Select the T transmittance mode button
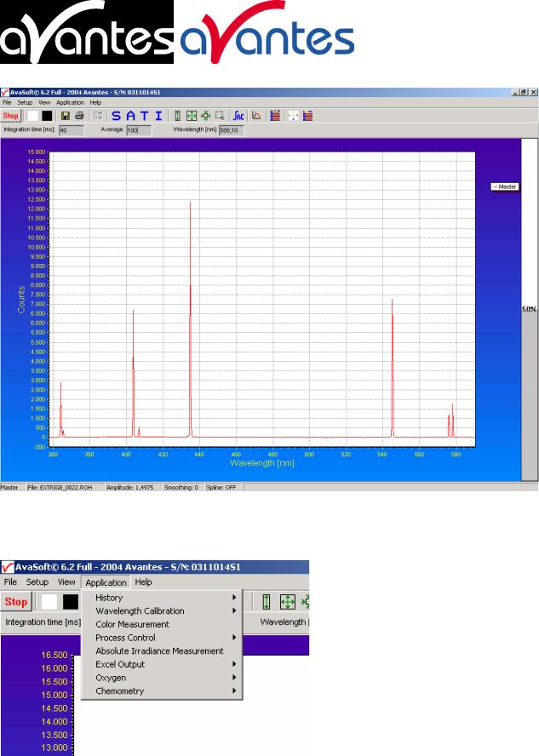 click(x=144, y=116)
